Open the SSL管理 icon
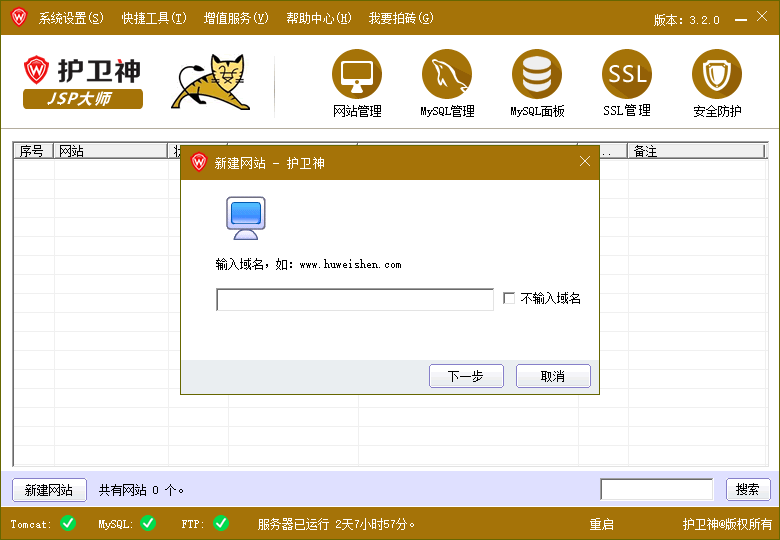780x540 pixels. point(627,75)
